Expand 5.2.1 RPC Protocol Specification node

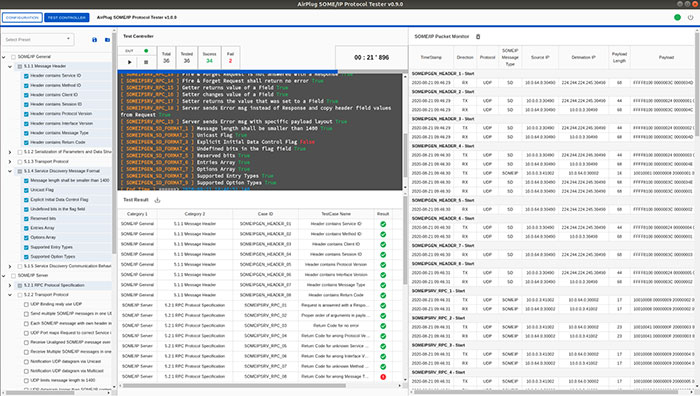coord(10,285)
